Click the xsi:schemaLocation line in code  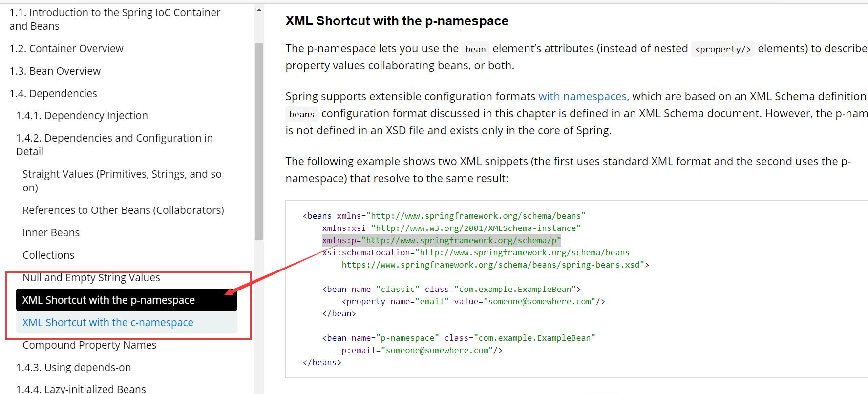click(476, 252)
